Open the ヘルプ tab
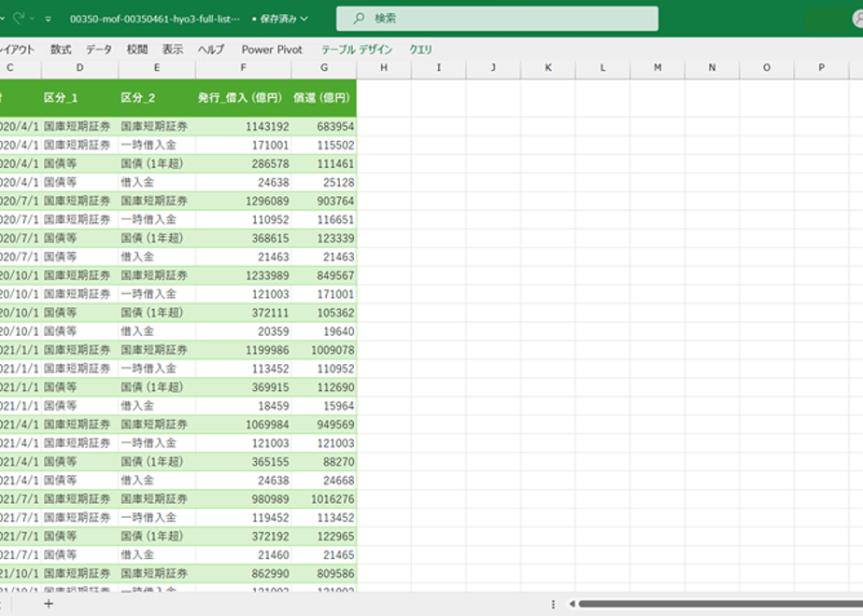The width and height of the screenshot is (863, 616). point(211,49)
